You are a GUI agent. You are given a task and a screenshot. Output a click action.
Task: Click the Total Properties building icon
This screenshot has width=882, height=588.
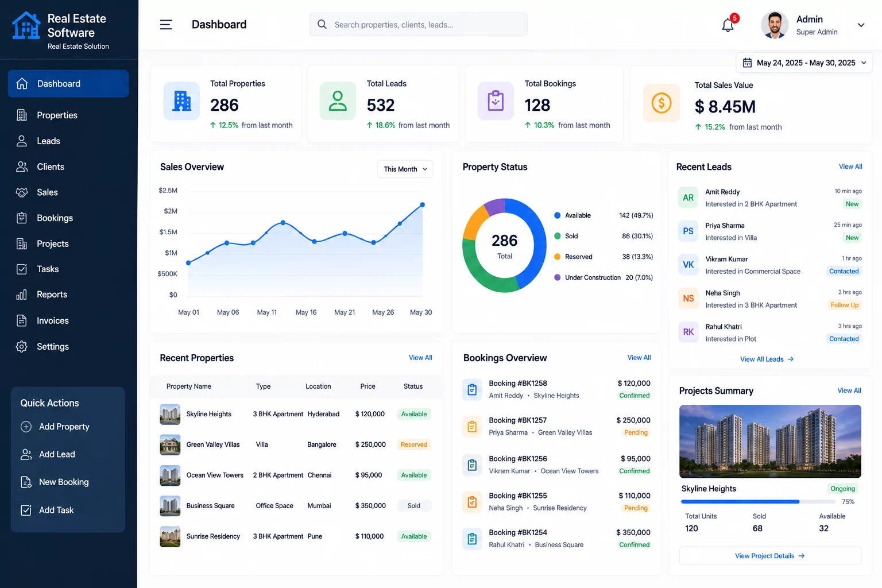[x=182, y=101]
